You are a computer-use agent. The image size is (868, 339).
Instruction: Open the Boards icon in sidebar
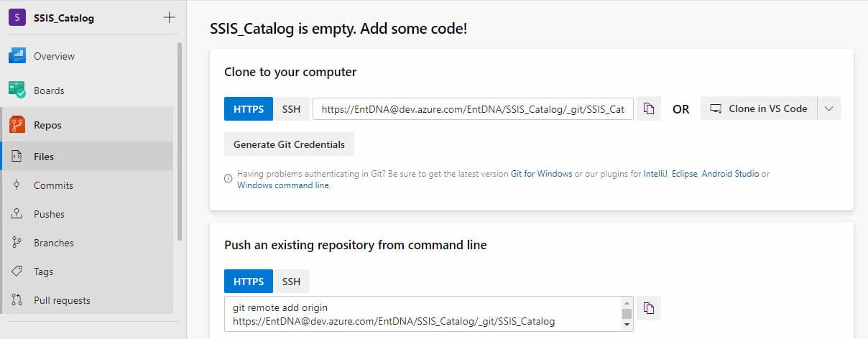pos(17,90)
